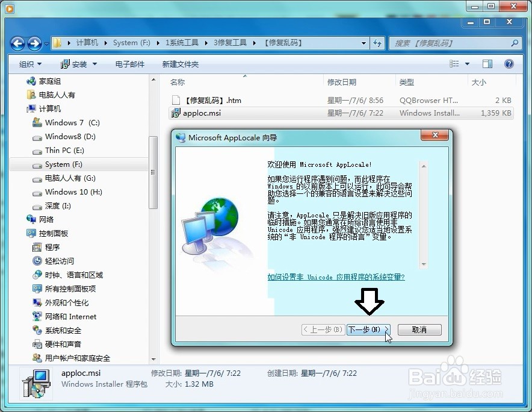Click the disabled 上一步(B) button
Viewport: 532px width, 412px height.
pos(323,329)
